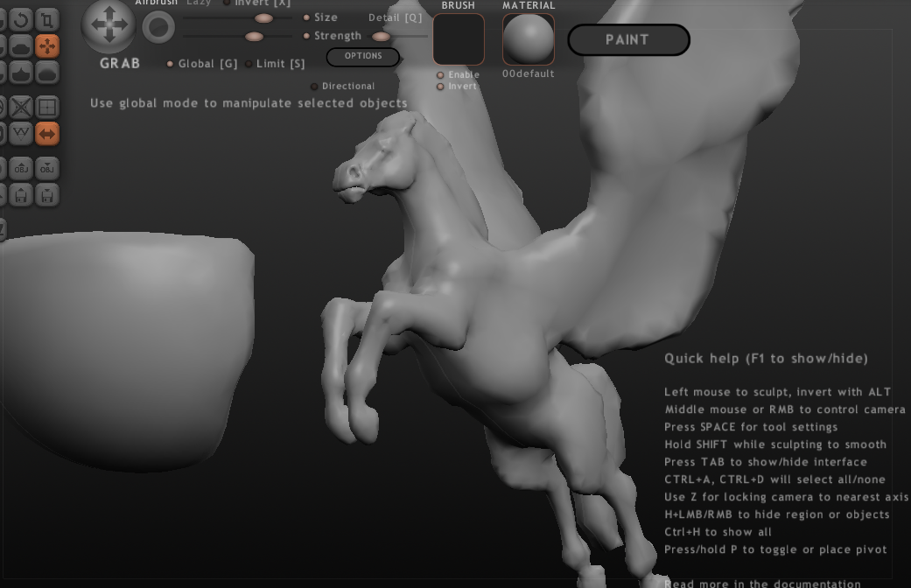The width and height of the screenshot is (911, 588).
Task: Click the 00default material name
Action: pyautogui.click(x=528, y=73)
